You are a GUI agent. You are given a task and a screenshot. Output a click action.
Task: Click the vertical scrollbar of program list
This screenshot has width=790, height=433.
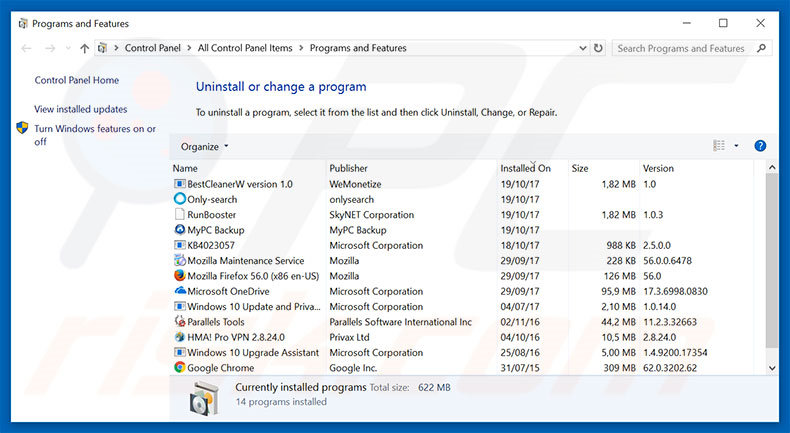[770, 260]
